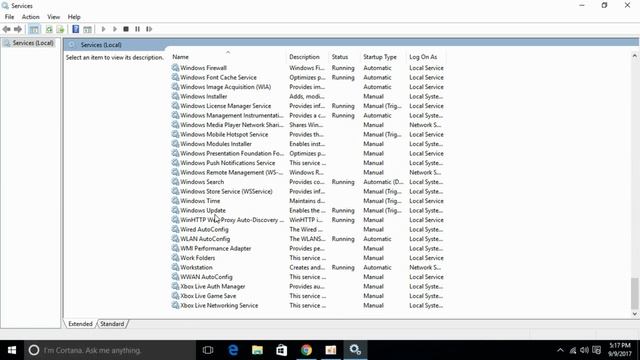Screen dimensions: 640x360
Task: Click the Stop Service square icon
Action: pos(126,29)
